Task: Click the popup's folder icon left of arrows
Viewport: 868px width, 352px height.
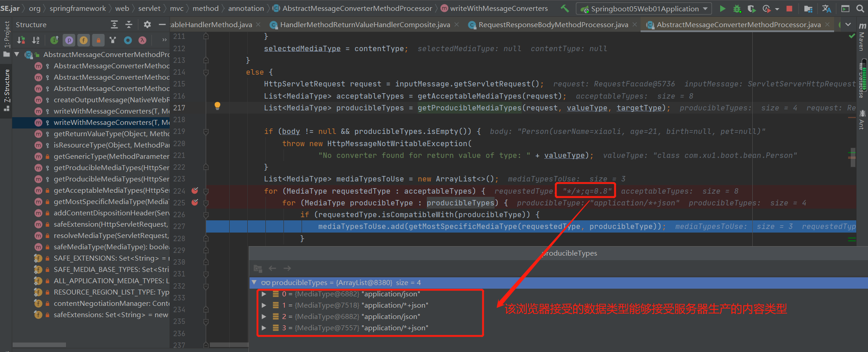Action: coord(258,268)
